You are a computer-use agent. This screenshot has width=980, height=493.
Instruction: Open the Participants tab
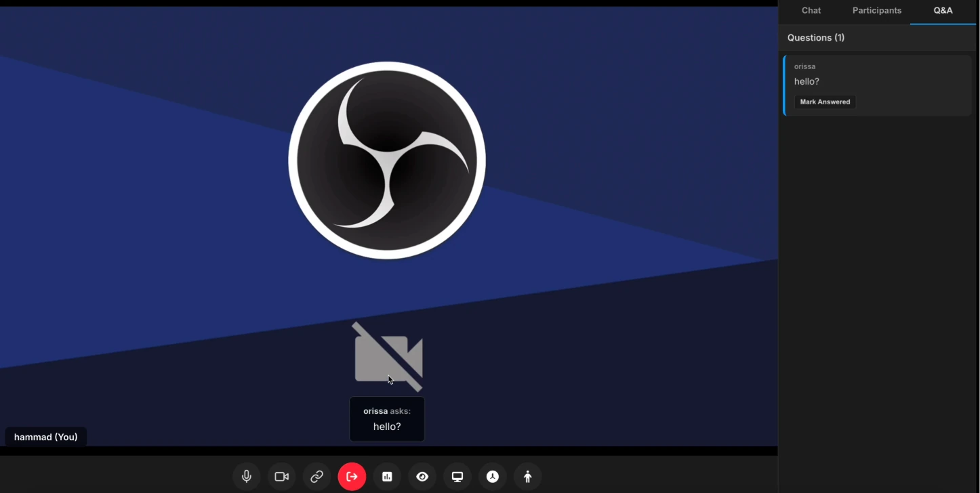877,11
